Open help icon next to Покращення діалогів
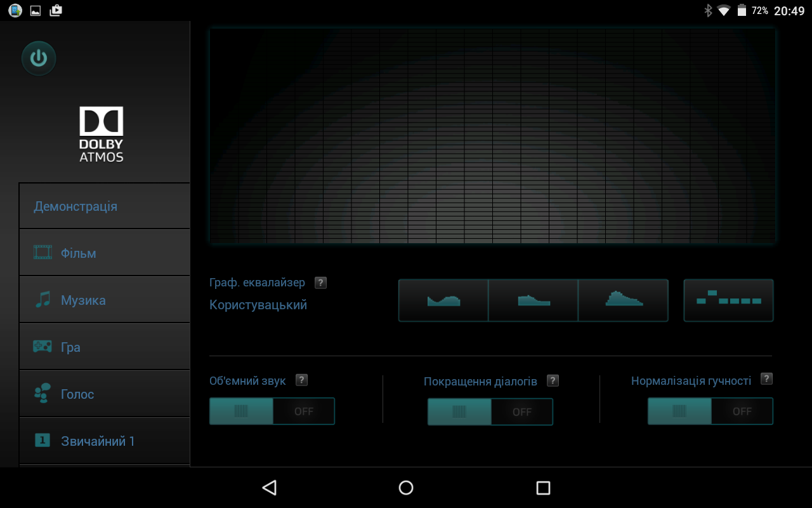Image resolution: width=812 pixels, height=508 pixels. point(553,380)
